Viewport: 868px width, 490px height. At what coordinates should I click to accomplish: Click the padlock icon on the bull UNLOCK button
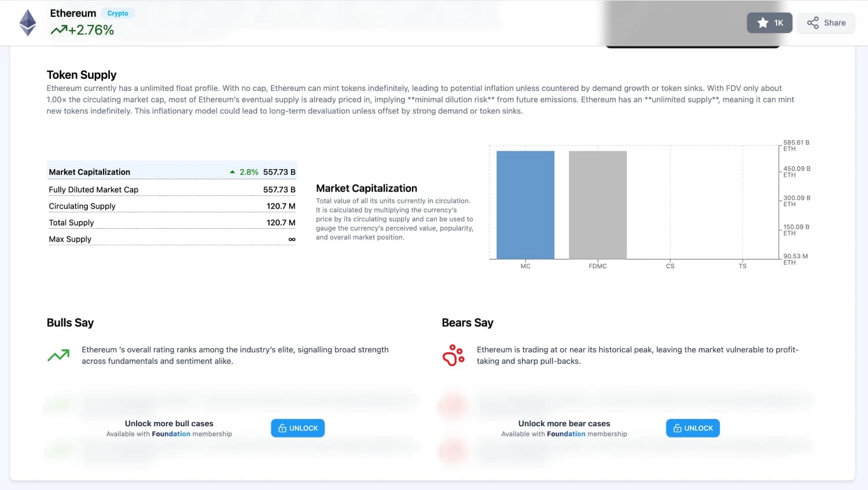pyautogui.click(x=282, y=428)
